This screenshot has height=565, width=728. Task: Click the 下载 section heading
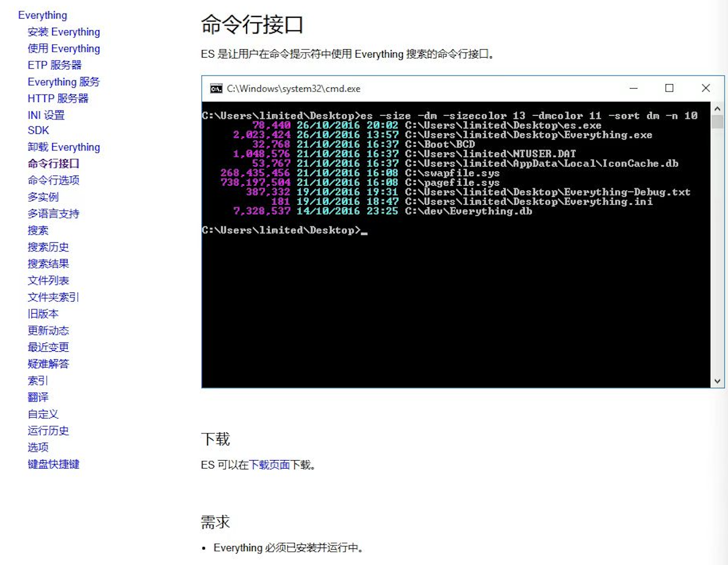215,439
